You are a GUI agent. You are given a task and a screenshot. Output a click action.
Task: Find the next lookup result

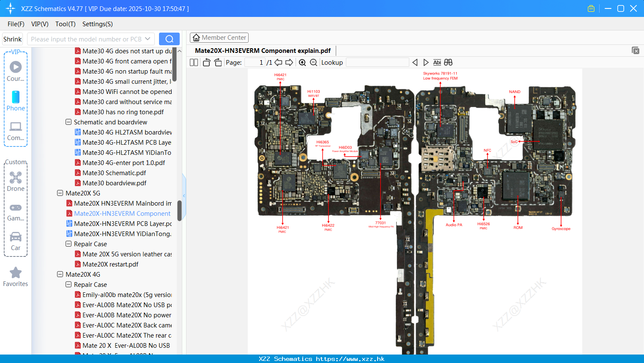pos(426,63)
